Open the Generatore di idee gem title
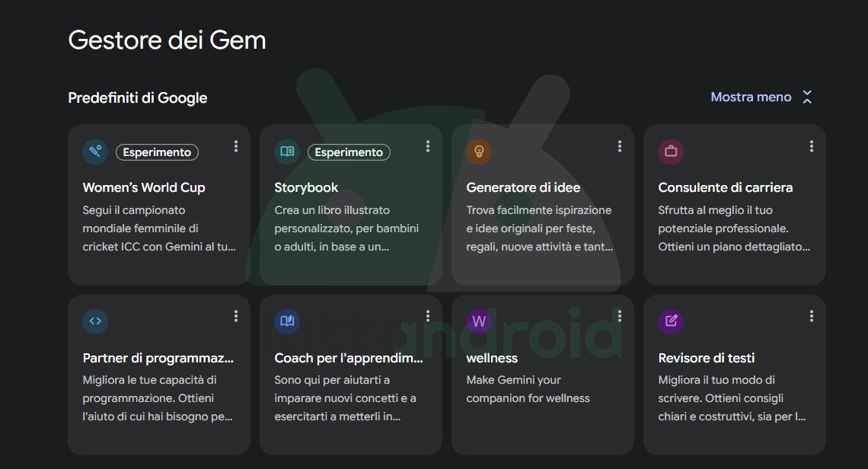The height and width of the screenshot is (469, 868). coord(523,187)
